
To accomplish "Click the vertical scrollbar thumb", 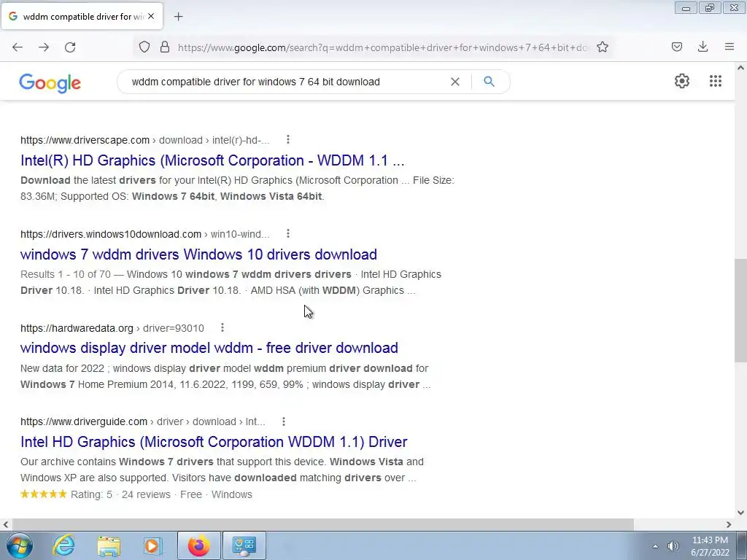I will coord(740,311).
